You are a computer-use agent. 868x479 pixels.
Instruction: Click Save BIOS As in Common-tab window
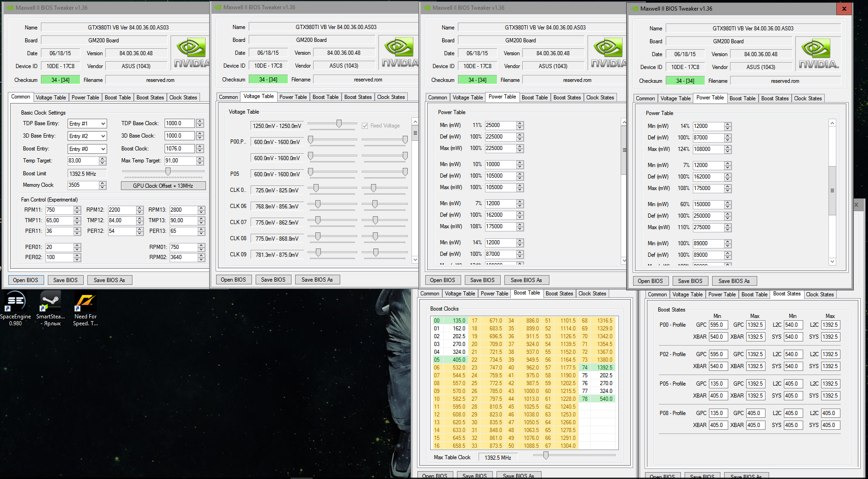click(x=109, y=280)
